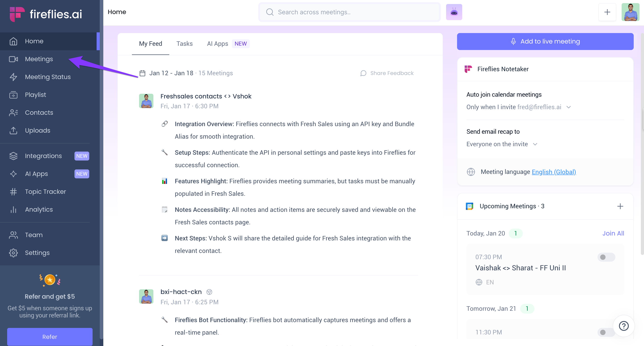Switch to the Tasks tab
Image resolution: width=644 pixels, height=346 pixels.
(184, 44)
